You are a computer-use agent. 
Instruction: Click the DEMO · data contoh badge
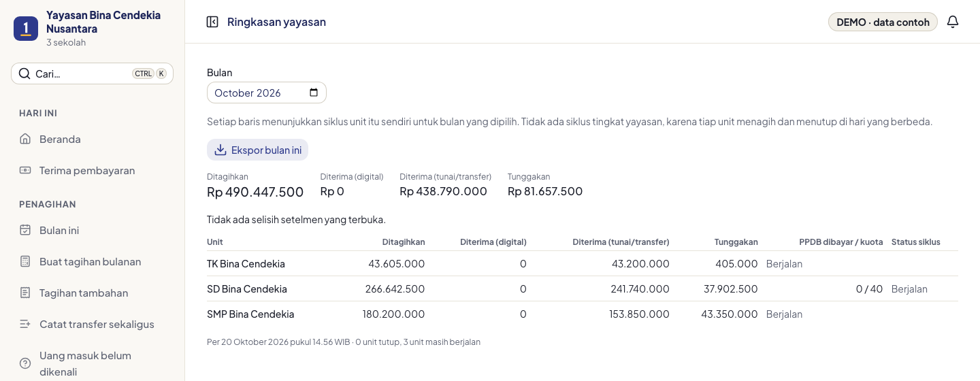(883, 22)
